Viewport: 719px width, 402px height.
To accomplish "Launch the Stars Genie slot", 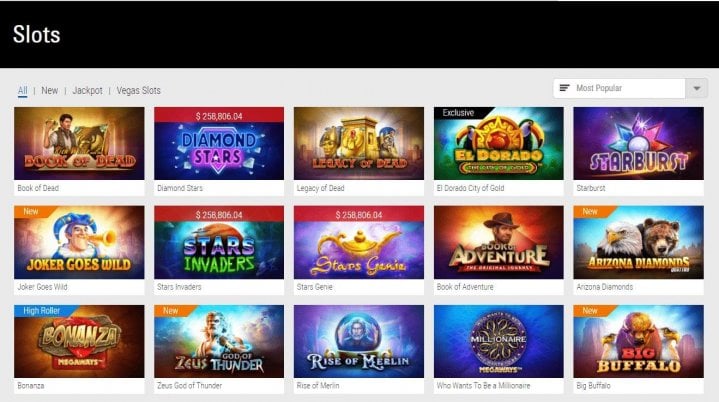I will tap(359, 242).
